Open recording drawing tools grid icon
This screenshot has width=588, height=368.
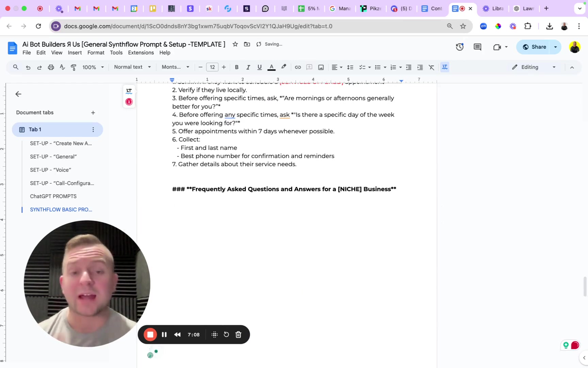tap(214, 335)
